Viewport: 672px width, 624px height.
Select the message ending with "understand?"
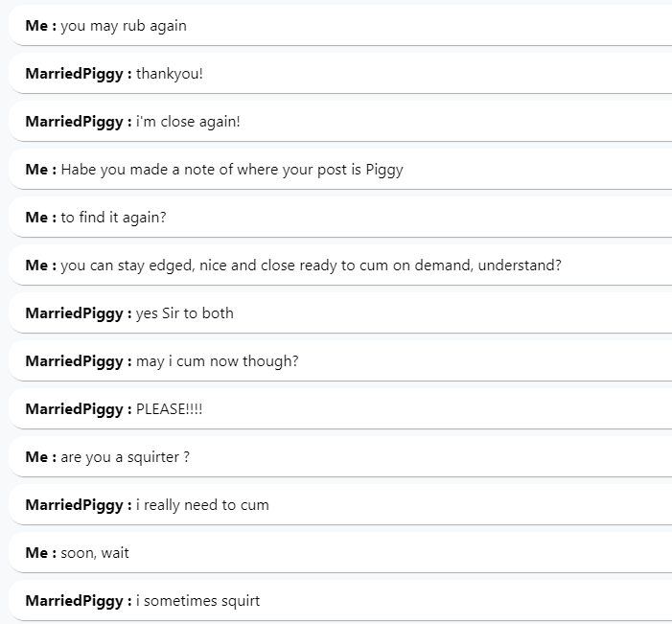(x=311, y=266)
